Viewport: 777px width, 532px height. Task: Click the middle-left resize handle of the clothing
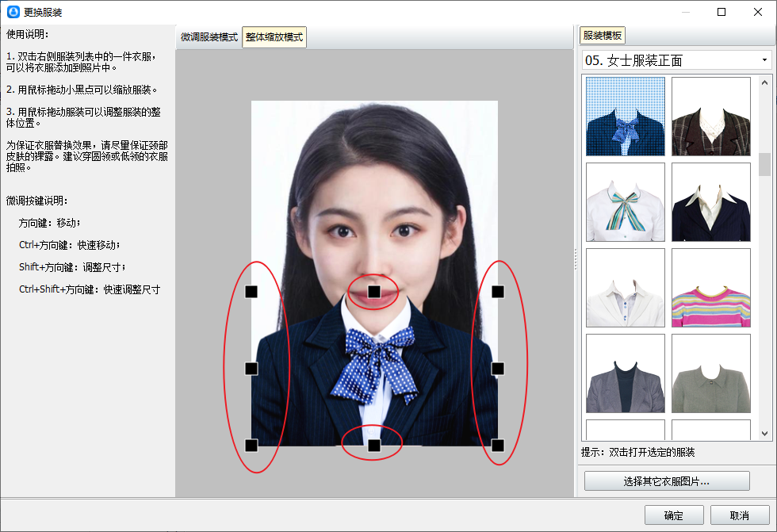tap(251, 369)
